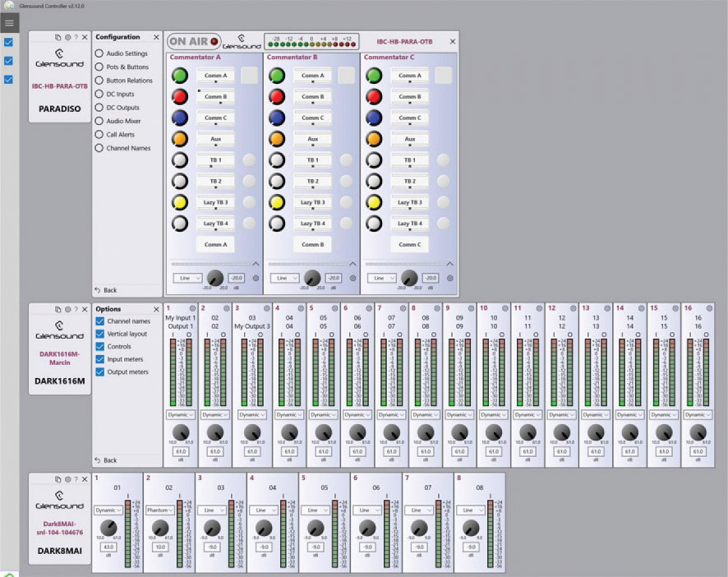Open the channel 1 gear settings on DARK1616M
The image size is (728, 577).
tap(192, 308)
